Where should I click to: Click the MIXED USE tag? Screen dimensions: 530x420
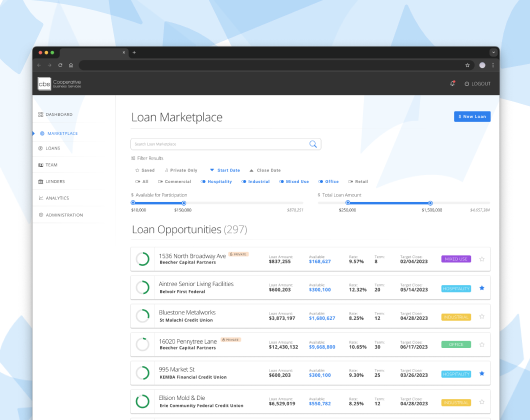pyautogui.click(x=456, y=259)
